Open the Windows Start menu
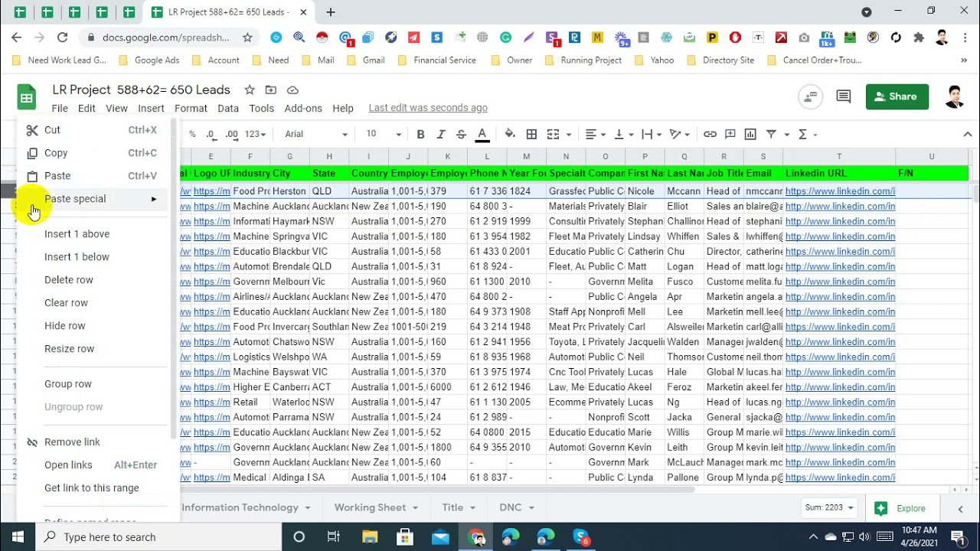The width and height of the screenshot is (980, 551). point(18,536)
